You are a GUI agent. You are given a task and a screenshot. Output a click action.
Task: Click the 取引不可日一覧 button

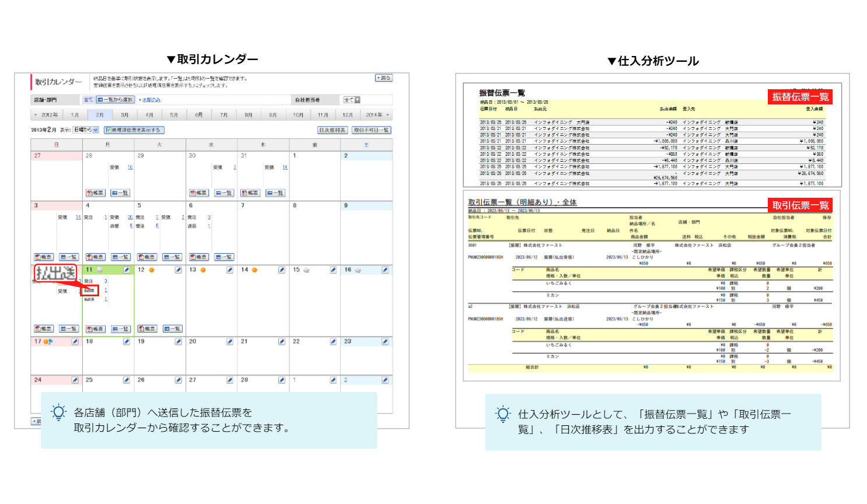[371, 130]
